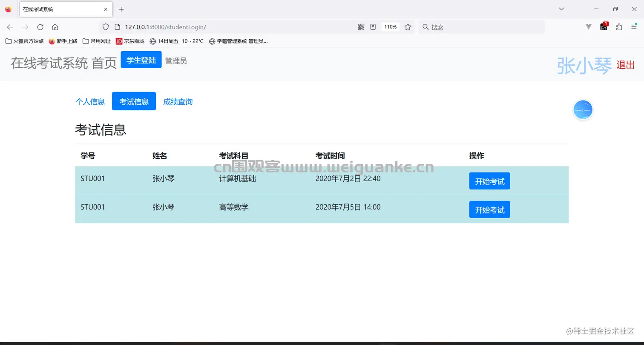Screen dimensions: 644x345
Task: Open the 新手上路 bookmark
Action: [x=63, y=41]
